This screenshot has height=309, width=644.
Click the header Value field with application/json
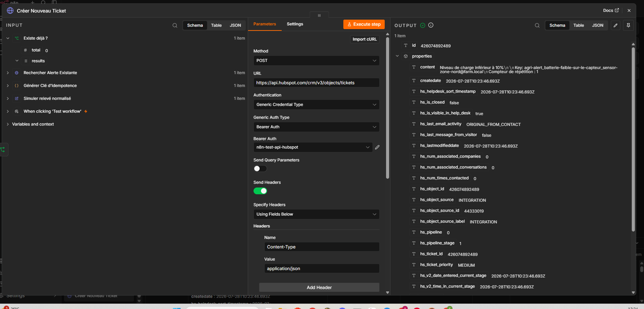point(322,268)
